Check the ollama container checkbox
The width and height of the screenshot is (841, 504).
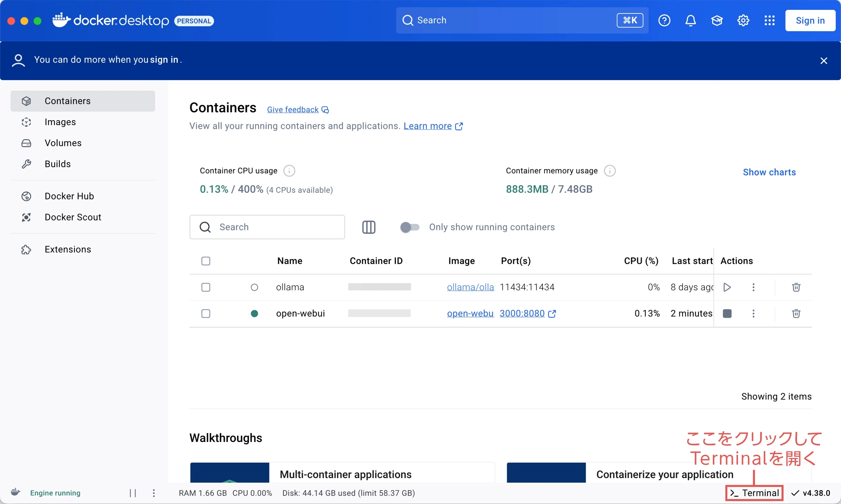point(206,287)
